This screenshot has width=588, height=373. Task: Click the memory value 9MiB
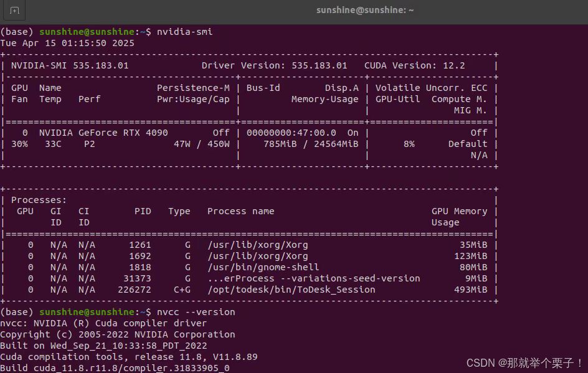point(477,278)
